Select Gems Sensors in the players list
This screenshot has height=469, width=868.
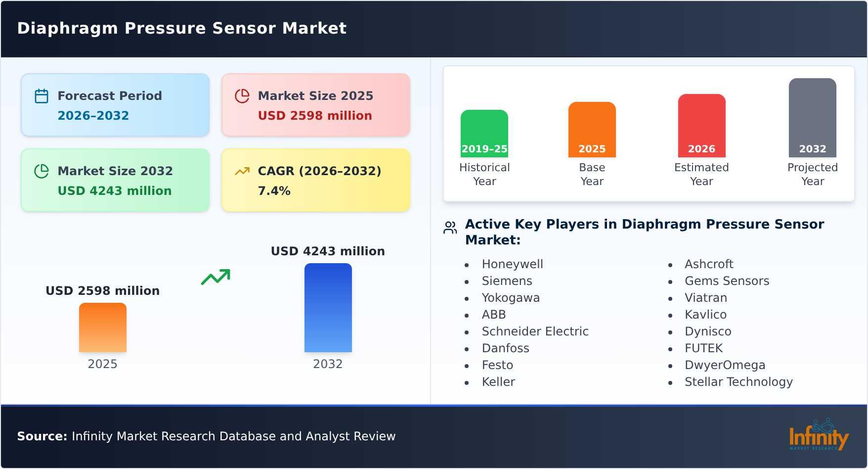[x=727, y=281]
